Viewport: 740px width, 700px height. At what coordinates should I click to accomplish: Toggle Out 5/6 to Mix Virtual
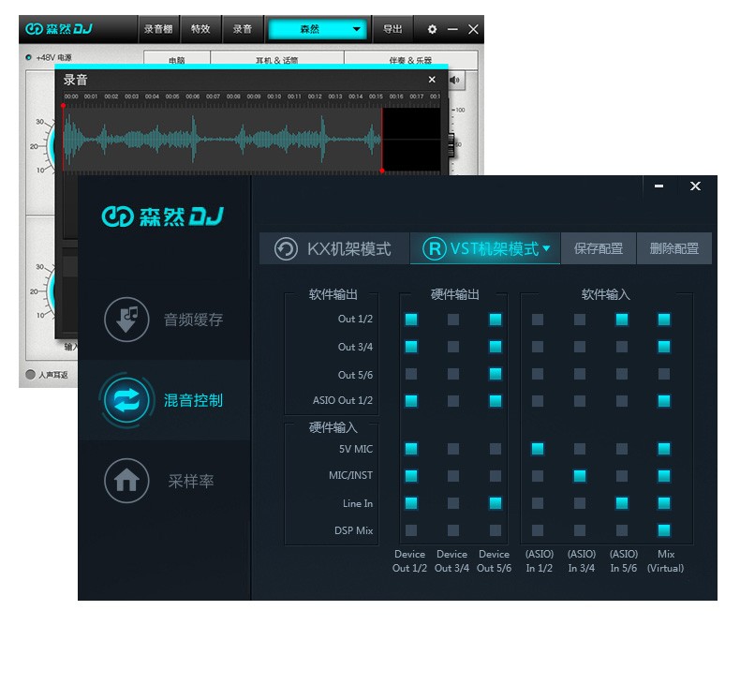coord(664,374)
